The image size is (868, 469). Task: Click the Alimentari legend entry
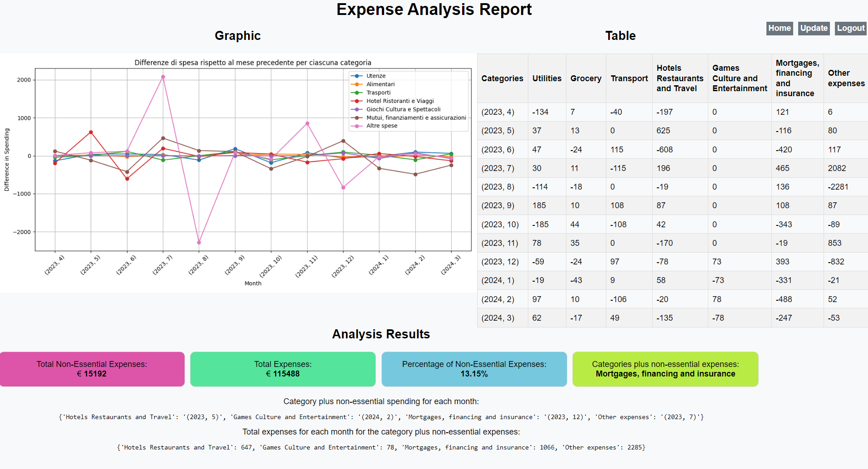pyautogui.click(x=373, y=84)
